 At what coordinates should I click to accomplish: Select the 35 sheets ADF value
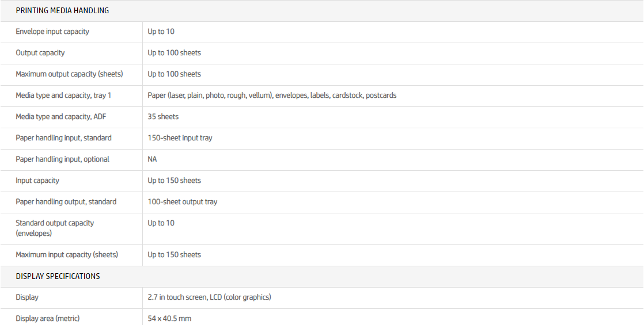[163, 117]
